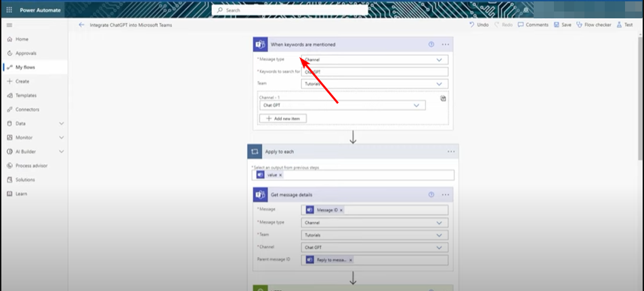The height and width of the screenshot is (291, 644).
Task: Open ellipsis menu for When keywords are mentioned
Action: pos(445,45)
